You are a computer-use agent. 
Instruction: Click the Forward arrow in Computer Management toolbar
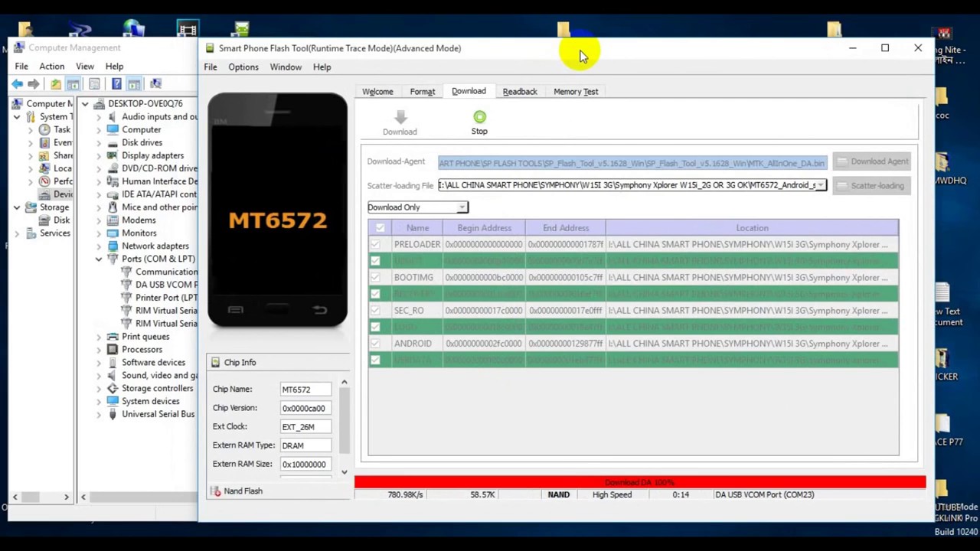[x=34, y=83]
